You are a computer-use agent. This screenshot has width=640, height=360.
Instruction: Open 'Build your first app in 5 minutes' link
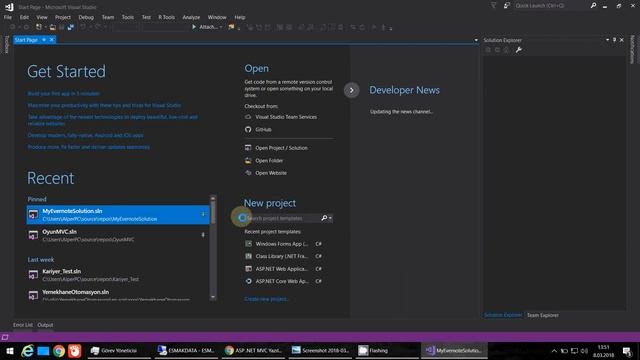(x=64, y=93)
